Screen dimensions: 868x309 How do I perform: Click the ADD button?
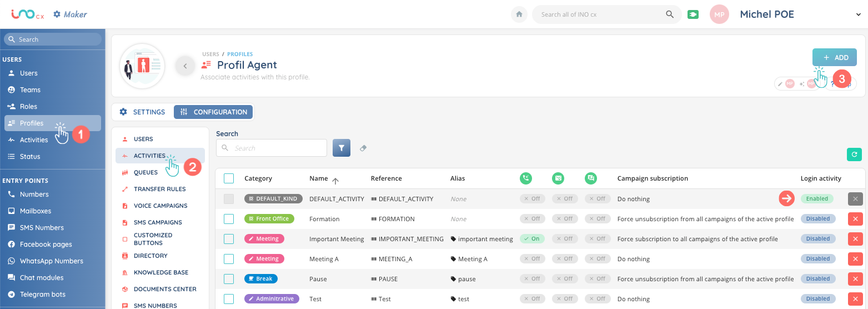point(834,58)
